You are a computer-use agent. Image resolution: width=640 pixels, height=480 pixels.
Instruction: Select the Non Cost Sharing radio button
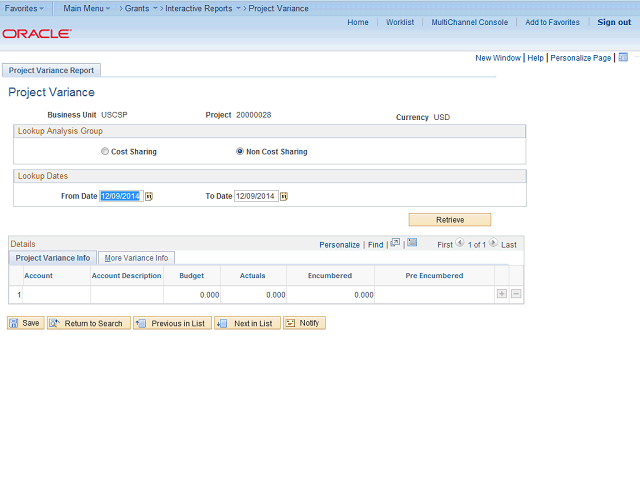[240, 151]
